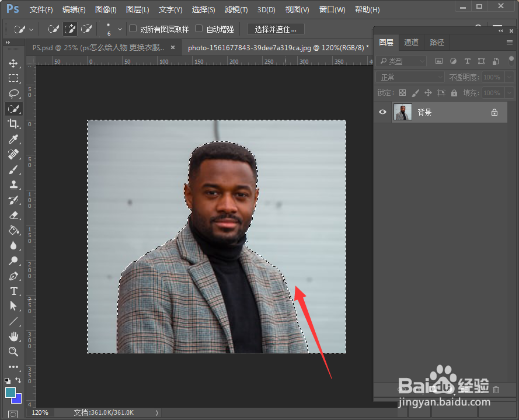Switch to the 通道 tab
This screenshot has width=519, height=420.
point(411,43)
